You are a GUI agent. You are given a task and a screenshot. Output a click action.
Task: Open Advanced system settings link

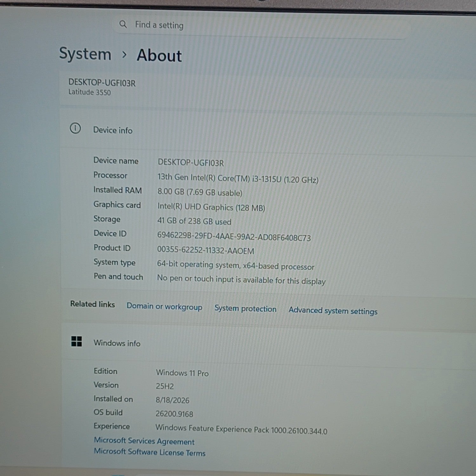(x=333, y=311)
